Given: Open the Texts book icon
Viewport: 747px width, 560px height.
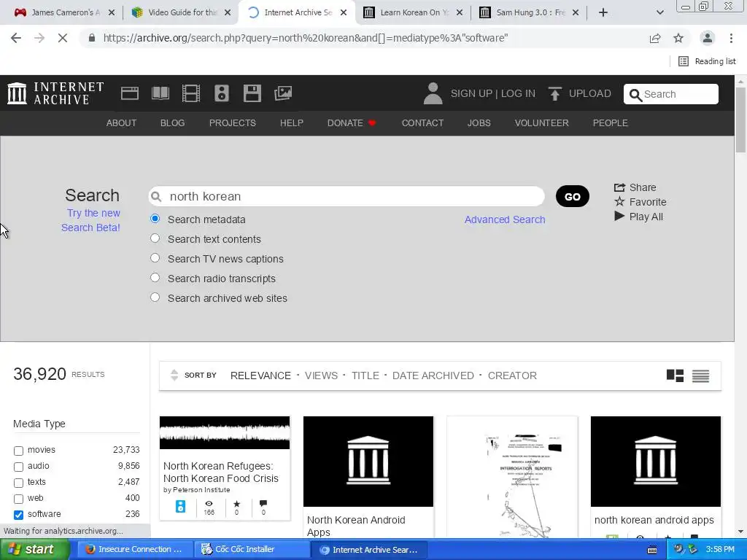Looking at the screenshot, I should [x=160, y=93].
